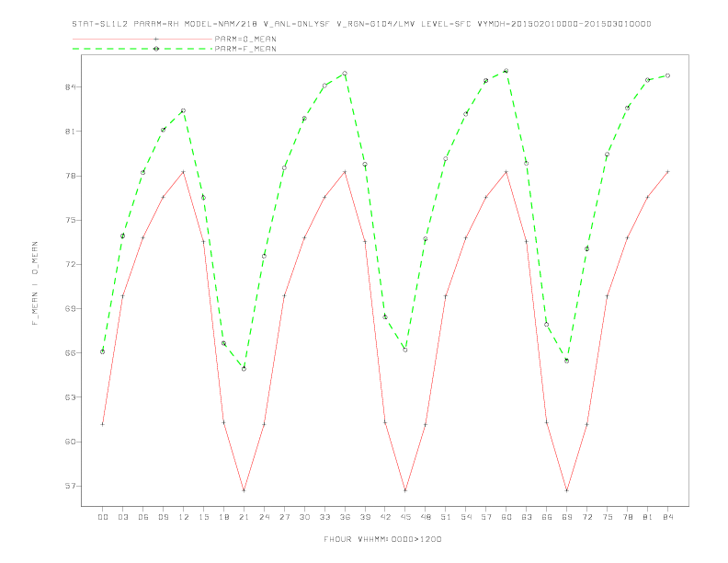
Task: Click the red O_MEAN plus marker at hour 21
Action: pos(244,490)
